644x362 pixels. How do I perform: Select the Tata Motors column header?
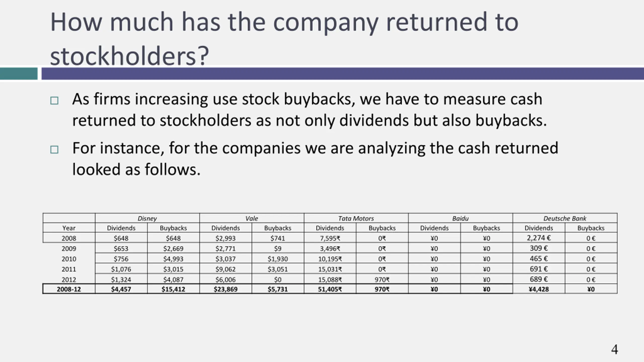tap(356, 218)
